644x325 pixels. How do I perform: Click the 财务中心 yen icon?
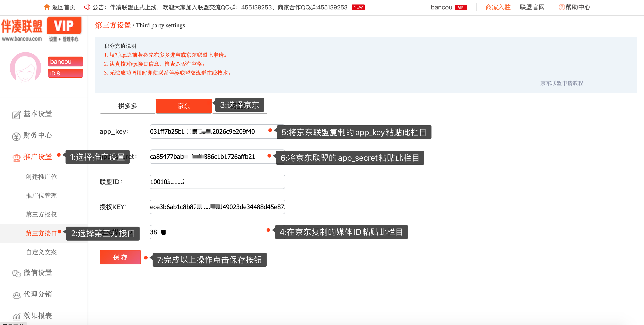[x=16, y=136]
